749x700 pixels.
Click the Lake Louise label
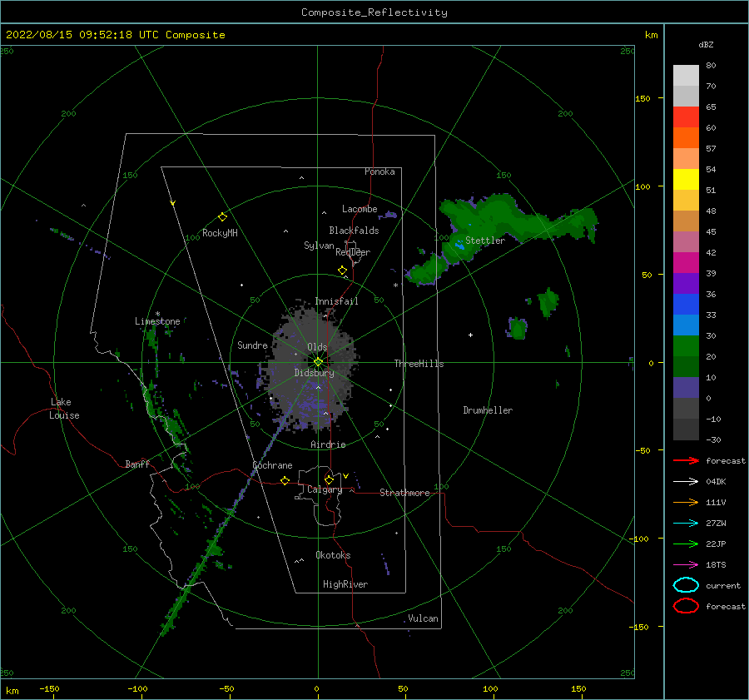click(64, 409)
